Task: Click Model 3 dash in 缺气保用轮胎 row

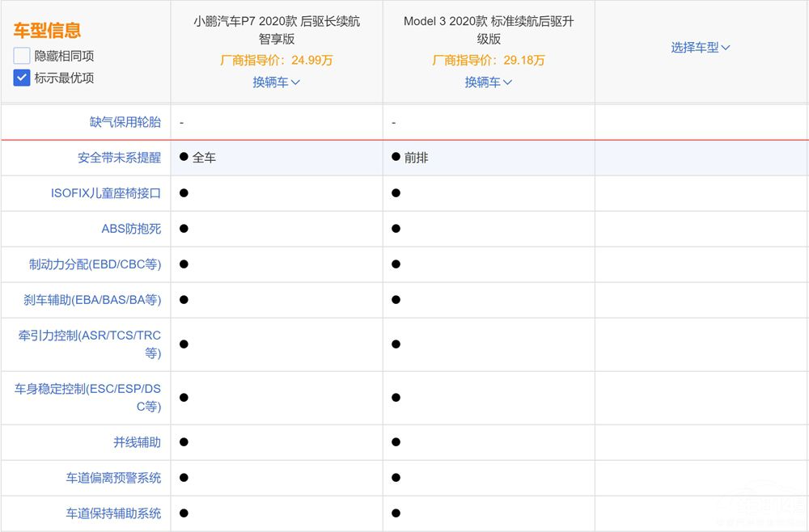Action: 394,123
